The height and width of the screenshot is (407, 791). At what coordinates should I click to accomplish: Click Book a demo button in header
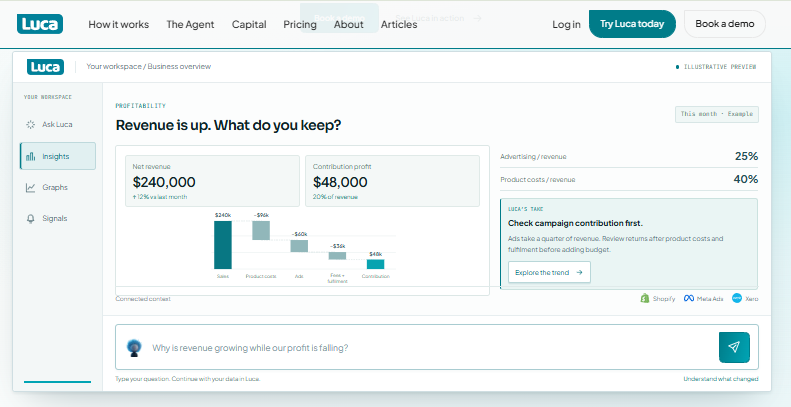[x=725, y=24]
